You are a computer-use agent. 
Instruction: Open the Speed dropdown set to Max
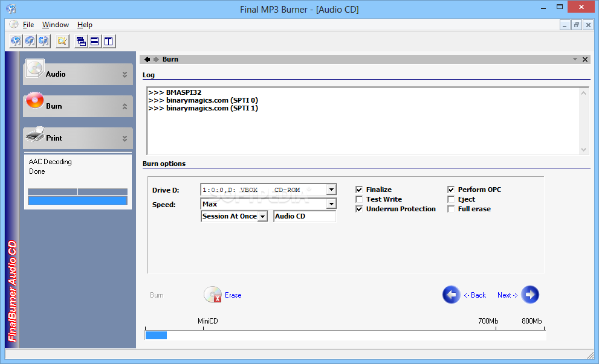(331, 204)
